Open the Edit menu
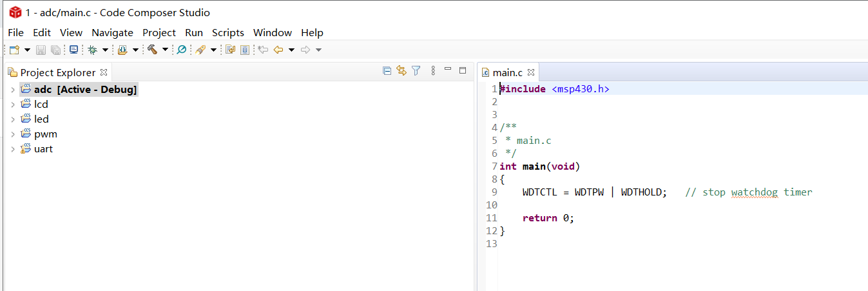This screenshot has height=291, width=868. (42, 32)
